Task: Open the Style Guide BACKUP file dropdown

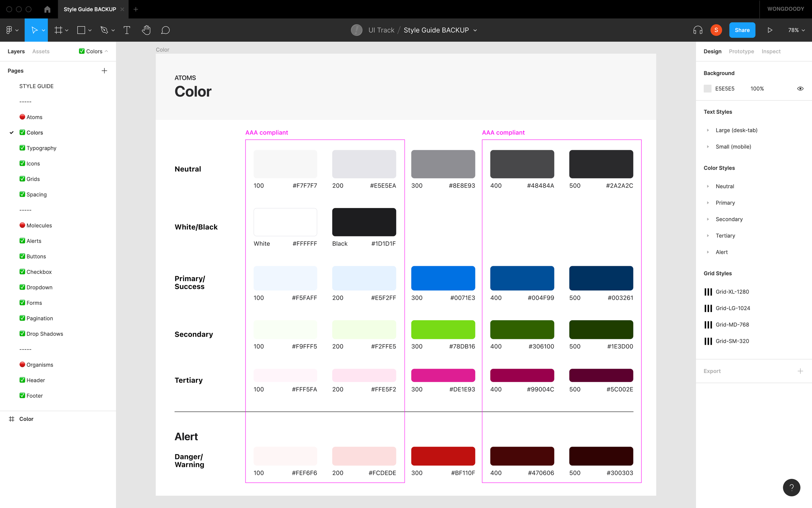Action: 475,30
